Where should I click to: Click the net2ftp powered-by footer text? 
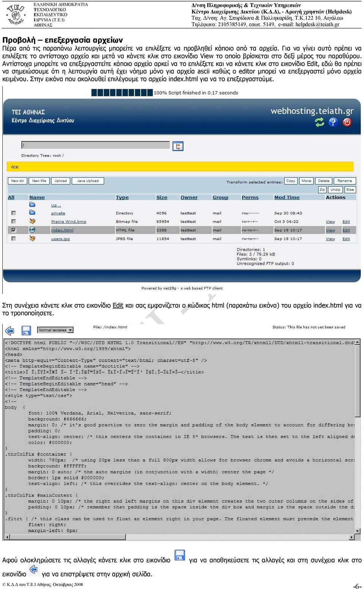(x=182, y=288)
